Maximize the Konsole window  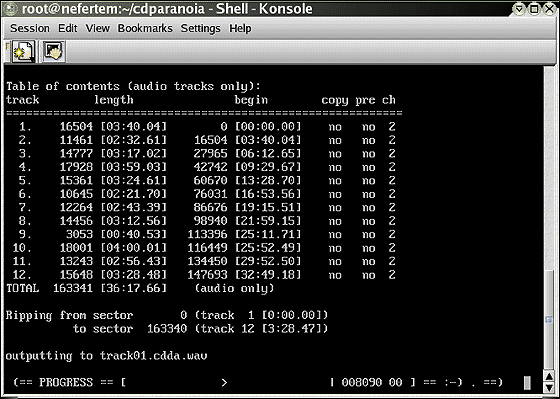click(534, 9)
